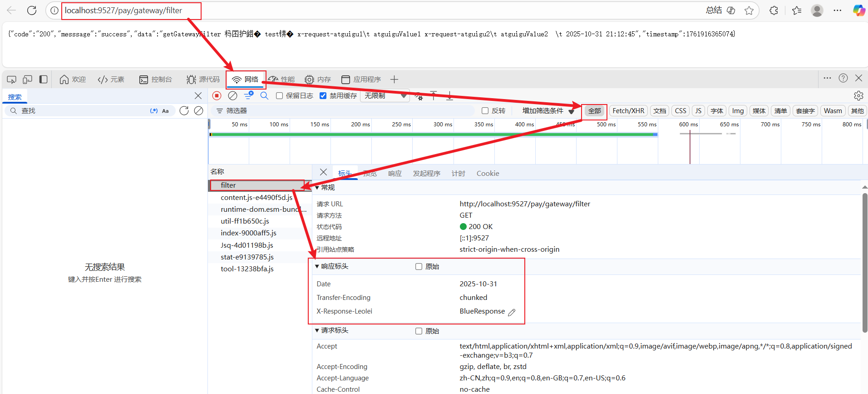Launch the Copilot icon
This screenshot has height=394, width=868.
(858, 10)
